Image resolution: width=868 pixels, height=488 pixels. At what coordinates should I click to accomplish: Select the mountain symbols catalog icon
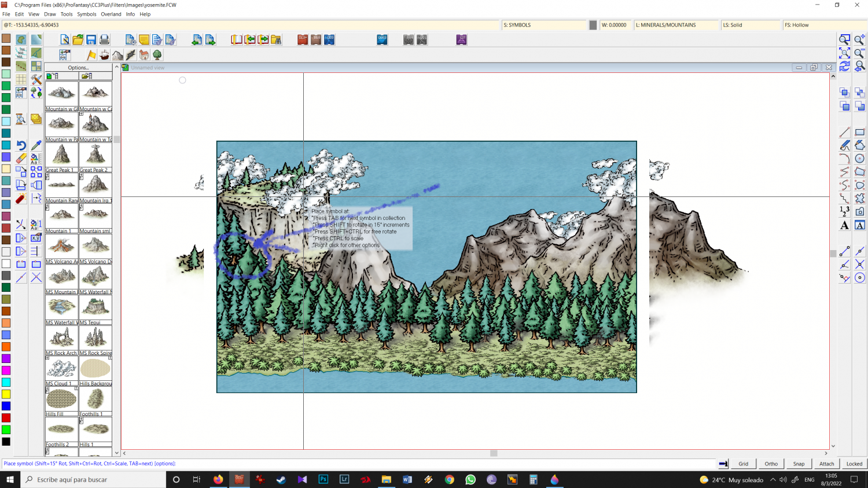coord(117,54)
